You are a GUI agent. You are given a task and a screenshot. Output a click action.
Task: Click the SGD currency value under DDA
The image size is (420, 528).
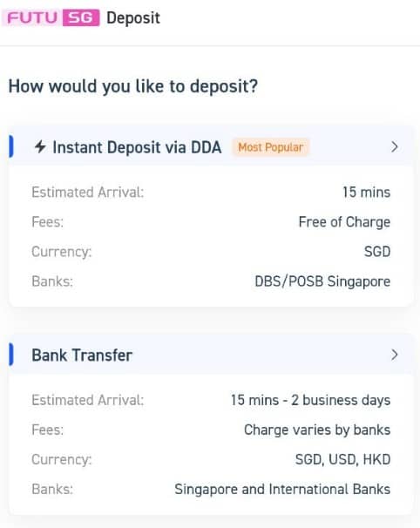click(377, 252)
